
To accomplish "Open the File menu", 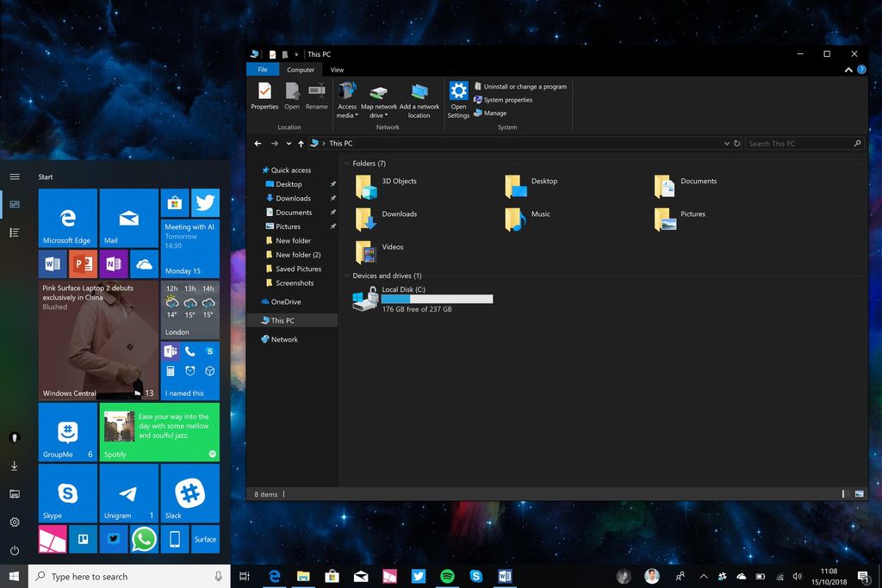I will pos(263,69).
